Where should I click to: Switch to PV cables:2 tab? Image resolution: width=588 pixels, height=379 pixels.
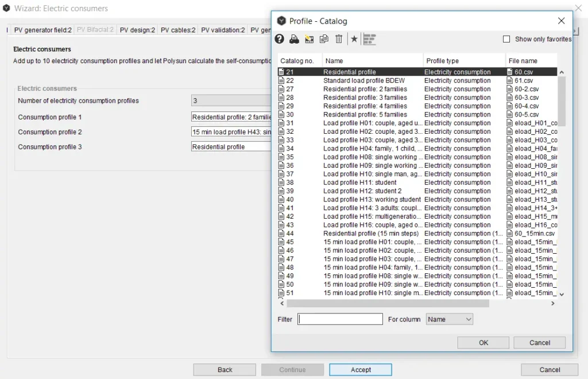coord(178,30)
